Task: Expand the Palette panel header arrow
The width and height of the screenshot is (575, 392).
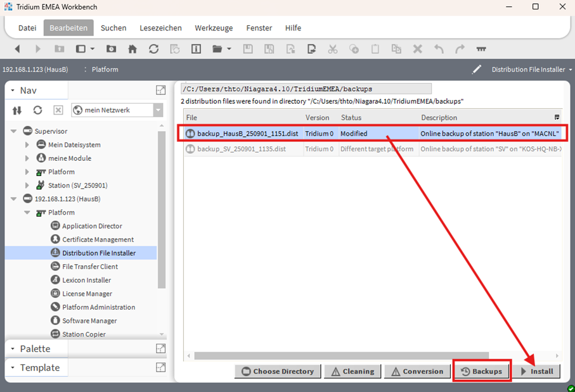Action: (13, 349)
